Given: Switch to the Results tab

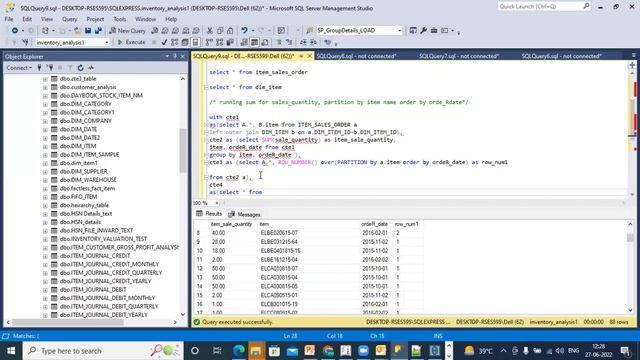Looking at the screenshot, I should click(209, 214).
